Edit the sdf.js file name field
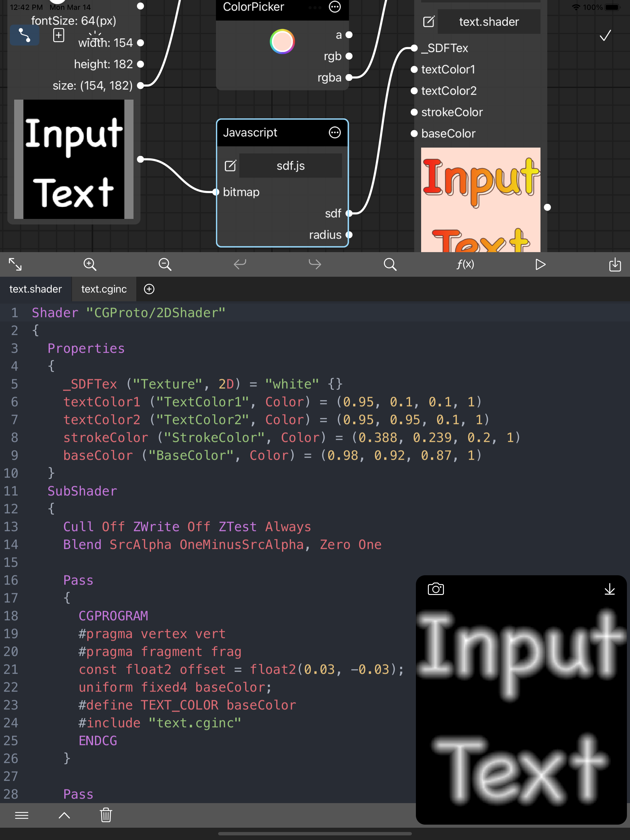The image size is (630, 840). pyautogui.click(x=290, y=166)
